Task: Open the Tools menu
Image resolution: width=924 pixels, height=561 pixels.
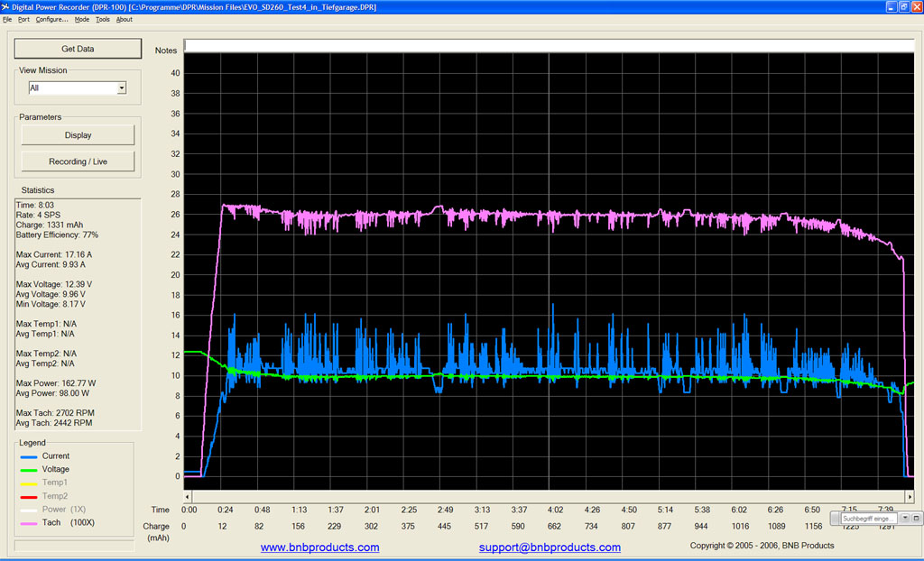Action: pyautogui.click(x=103, y=20)
